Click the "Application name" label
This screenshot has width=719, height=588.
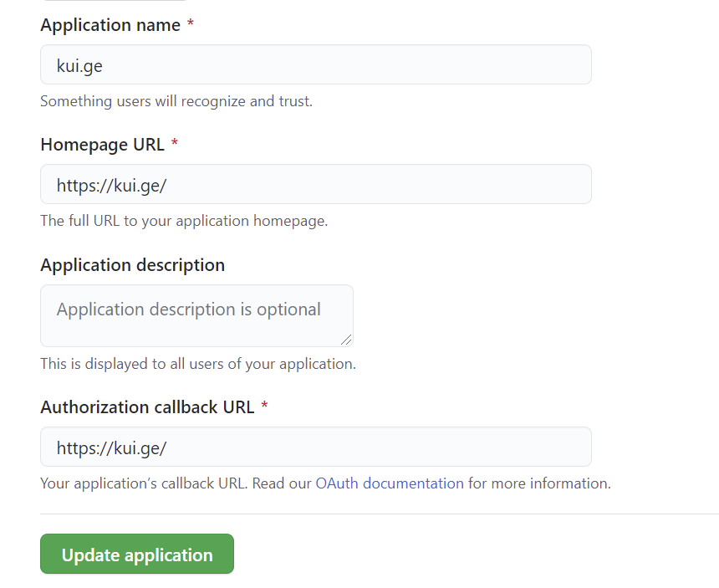tap(110, 25)
